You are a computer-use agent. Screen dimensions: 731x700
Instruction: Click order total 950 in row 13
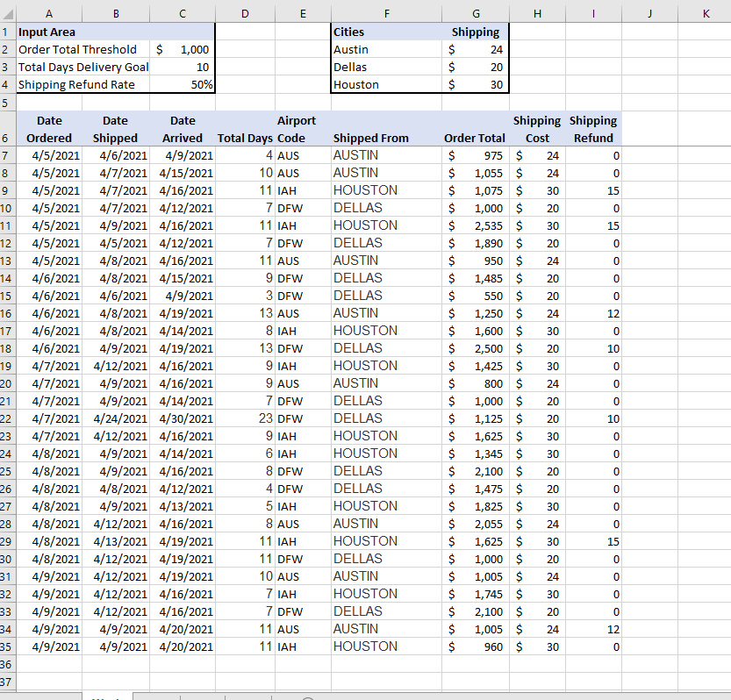[x=476, y=261]
